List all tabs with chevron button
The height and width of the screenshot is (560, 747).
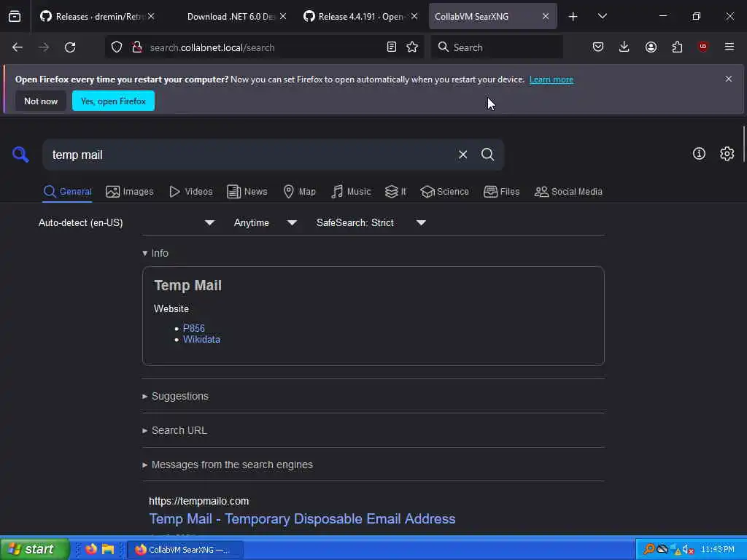click(x=602, y=17)
